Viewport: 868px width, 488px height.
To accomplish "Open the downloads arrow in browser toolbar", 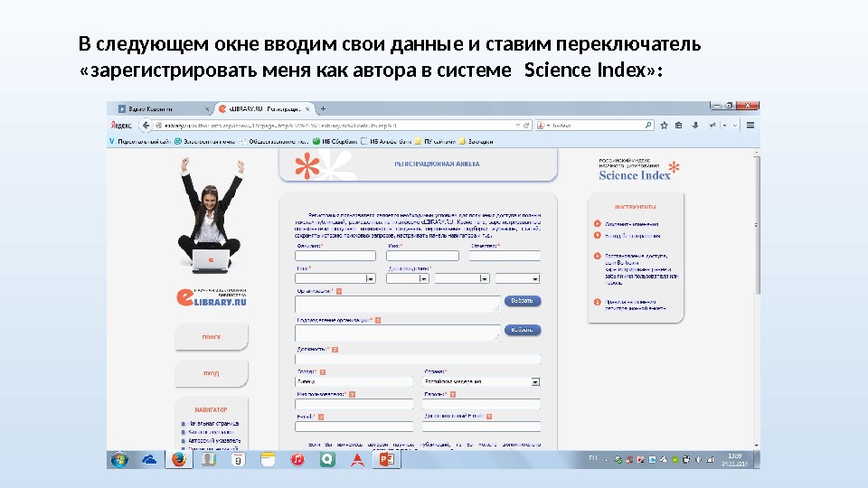I will tap(695, 126).
